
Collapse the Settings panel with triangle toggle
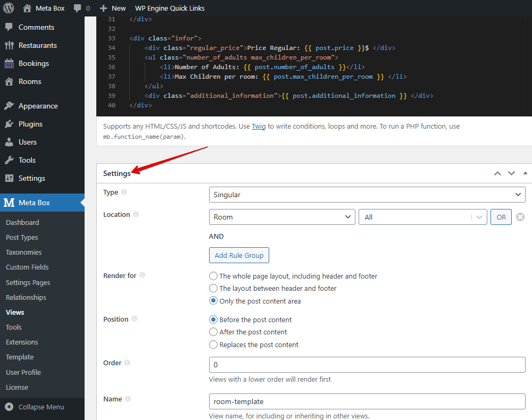525,173
